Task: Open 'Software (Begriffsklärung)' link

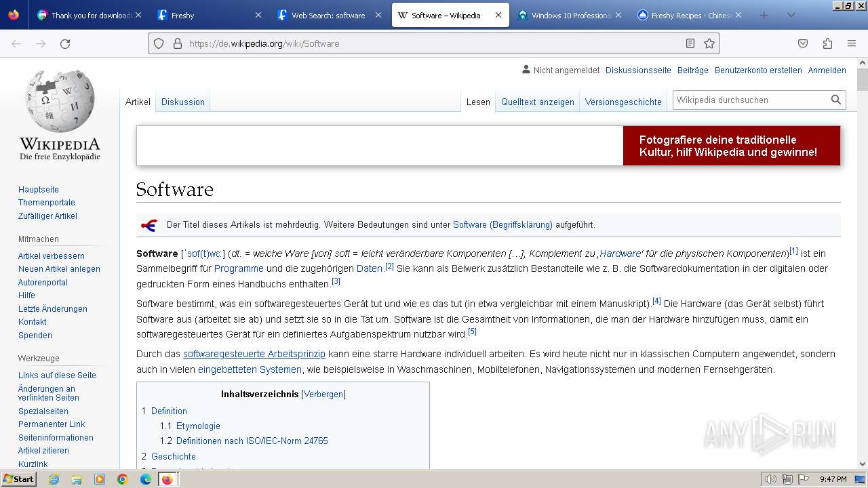Action: click(502, 224)
